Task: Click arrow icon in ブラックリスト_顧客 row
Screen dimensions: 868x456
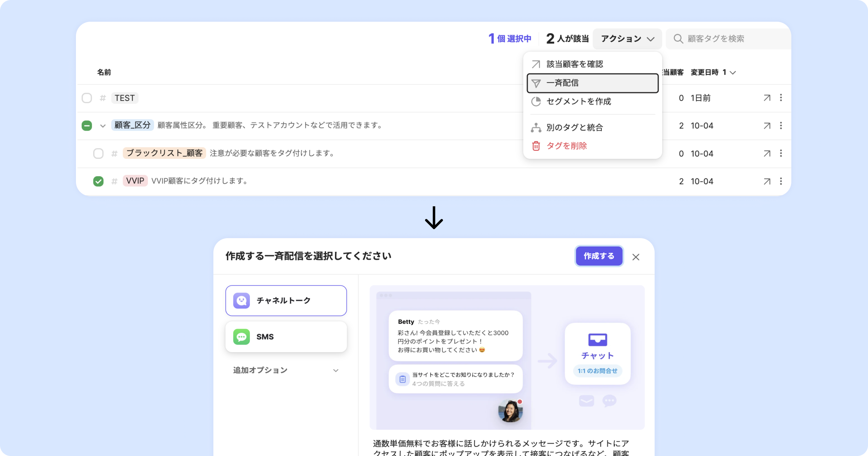Action: point(767,153)
